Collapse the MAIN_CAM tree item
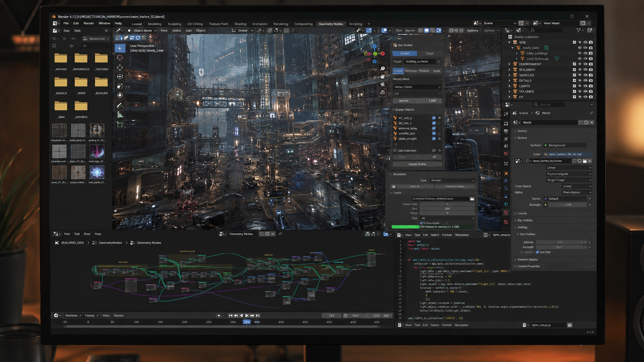The image size is (644, 362). point(513,48)
